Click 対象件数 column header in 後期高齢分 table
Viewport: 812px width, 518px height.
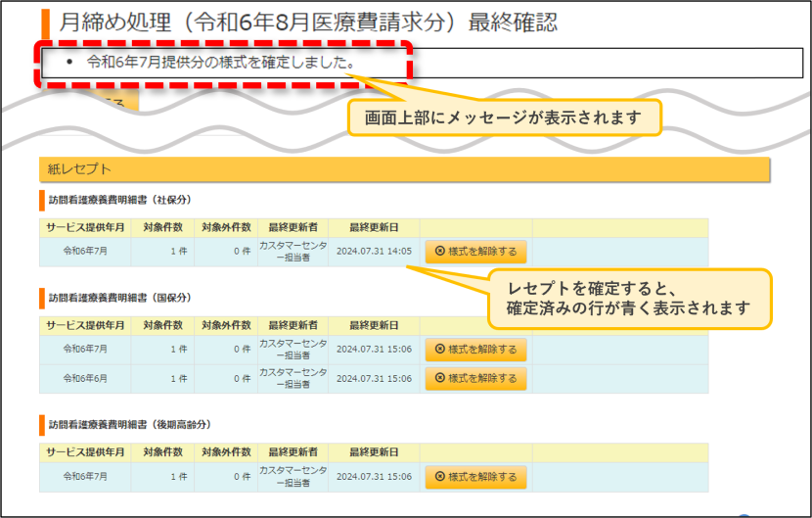[x=162, y=452]
